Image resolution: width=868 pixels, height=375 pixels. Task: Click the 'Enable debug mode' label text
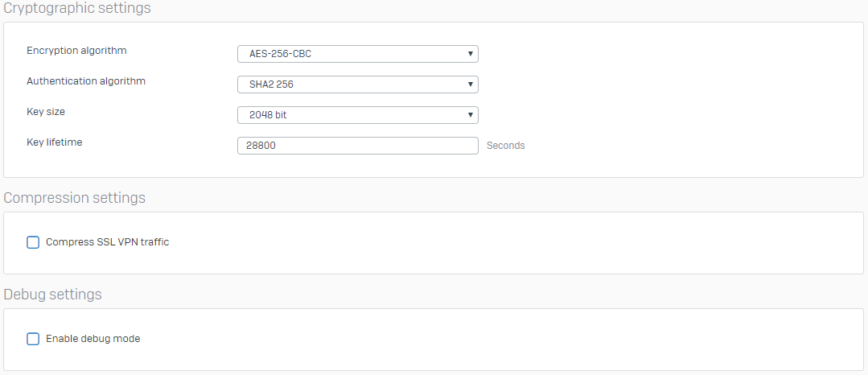(x=93, y=339)
